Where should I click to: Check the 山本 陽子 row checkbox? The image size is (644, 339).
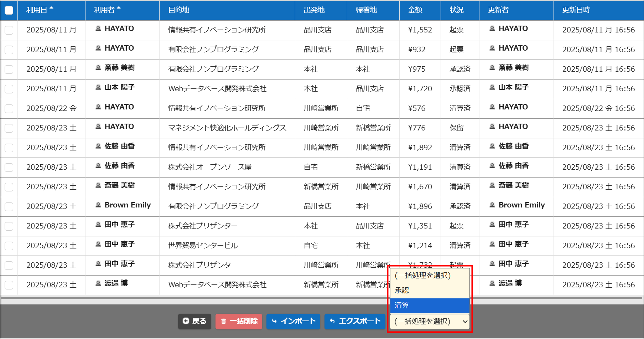(x=9, y=89)
